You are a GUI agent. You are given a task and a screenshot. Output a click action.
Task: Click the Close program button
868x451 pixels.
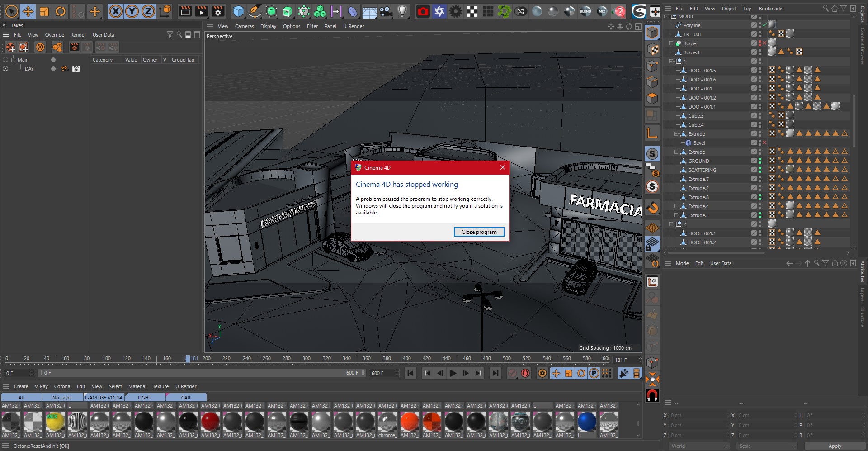[x=479, y=232]
